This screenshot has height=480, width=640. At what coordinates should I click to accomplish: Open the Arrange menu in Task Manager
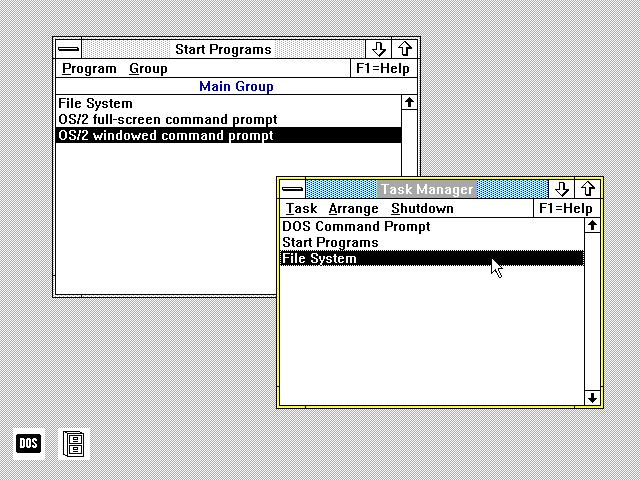coord(353,209)
